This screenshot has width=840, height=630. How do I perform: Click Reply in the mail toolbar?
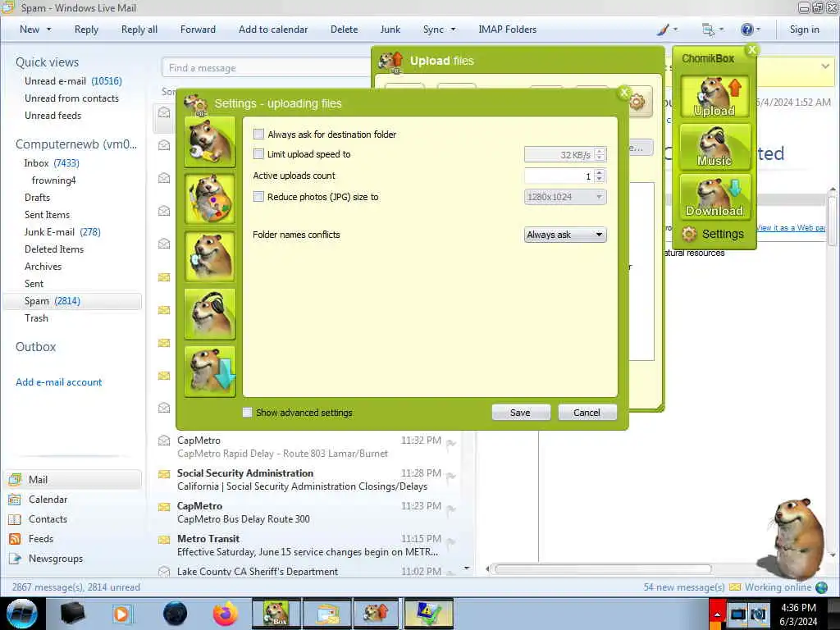[86, 30]
